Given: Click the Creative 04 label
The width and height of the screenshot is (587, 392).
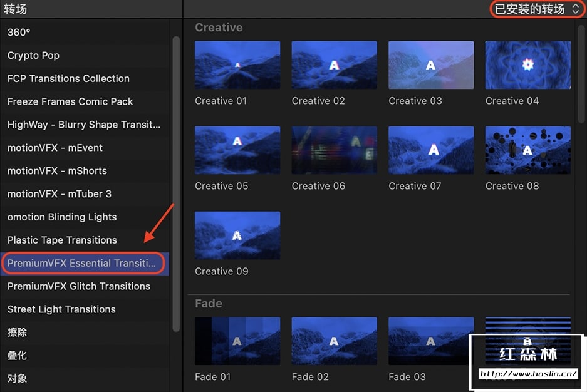Looking at the screenshot, I should tap(512, 101).
